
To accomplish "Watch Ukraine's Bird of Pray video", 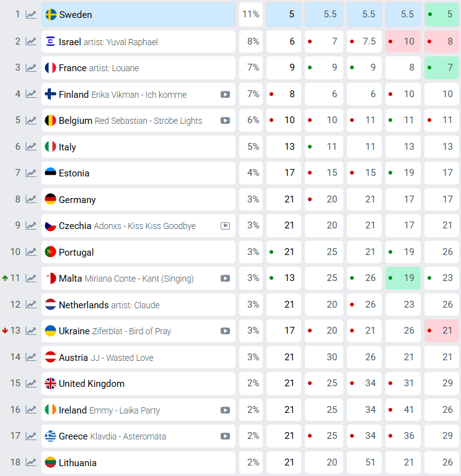I will [x=225, y=331].
